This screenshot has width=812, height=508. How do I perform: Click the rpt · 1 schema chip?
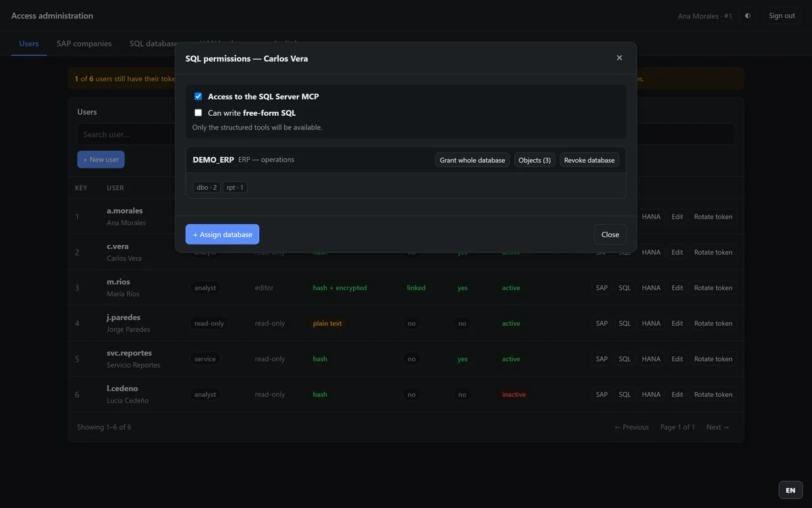click(x=235, y=187)
